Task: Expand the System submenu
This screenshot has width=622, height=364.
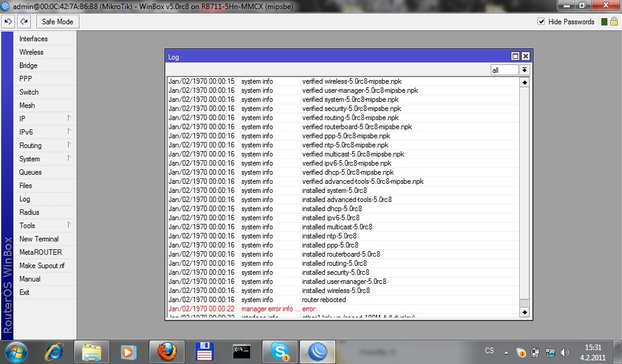Action: [x=45, y=159]
